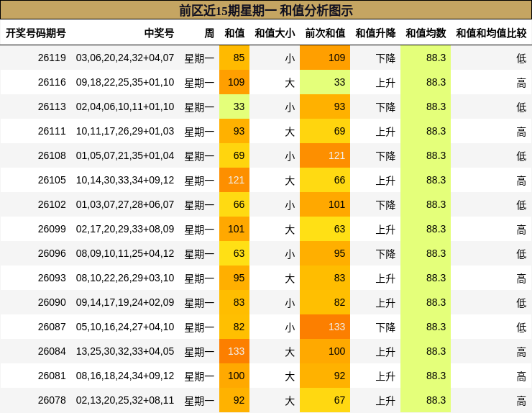532x413 pixels.
Task: Click the 和值升降 column header
Action: pyautogui.click(x=375, y=33)
